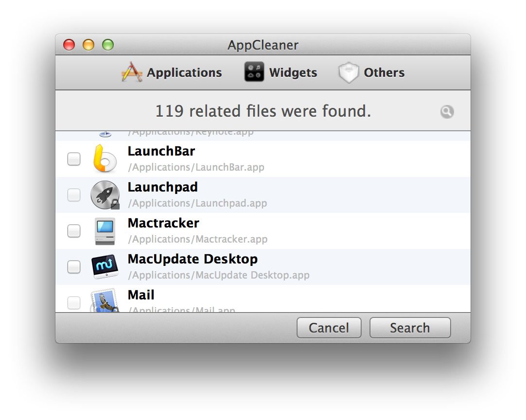
Task: Click the LaunchBar app icon
Action: click(105, 158)
